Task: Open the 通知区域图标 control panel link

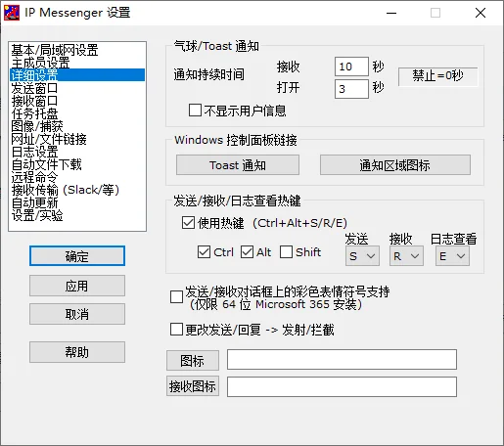Action: coord(395,165)
